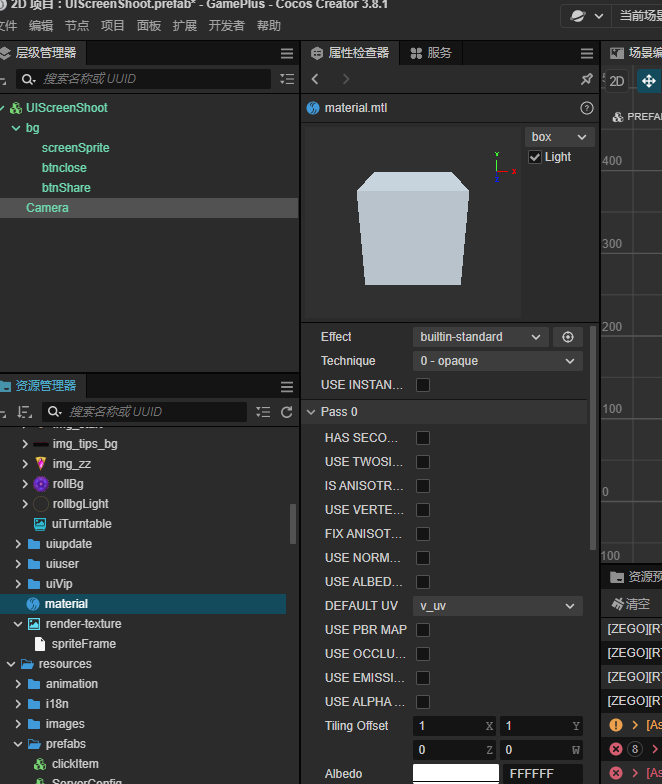Click the Assets panel vertical scrollbar
Viewport: 662px width, 784px height.
click(292, 524)
